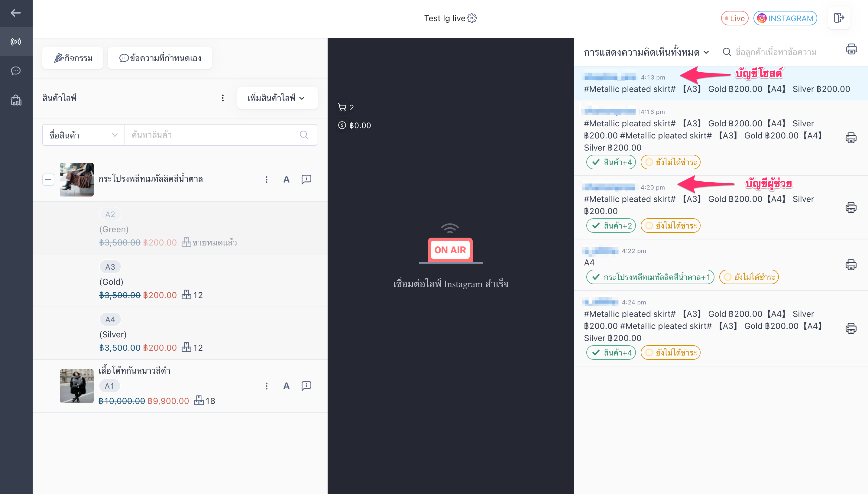
Task: Open the live broadcast sidebar icon
Action: click(16, 42)
